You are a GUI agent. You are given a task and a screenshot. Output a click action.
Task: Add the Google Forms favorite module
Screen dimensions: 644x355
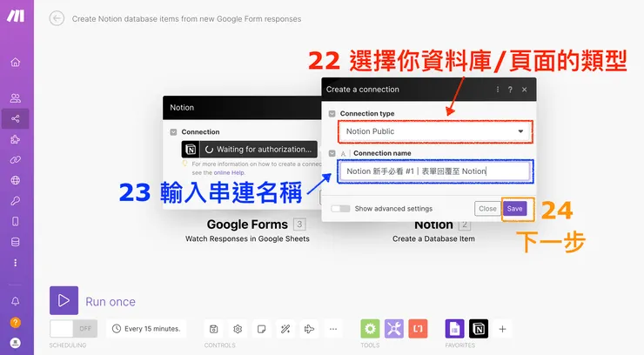click(454, 329)
